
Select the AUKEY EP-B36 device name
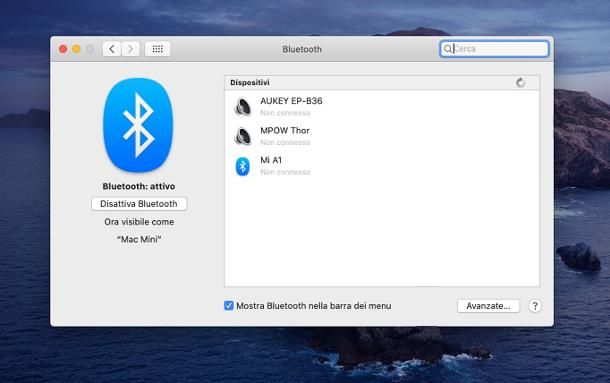click(x=291, y=101)
